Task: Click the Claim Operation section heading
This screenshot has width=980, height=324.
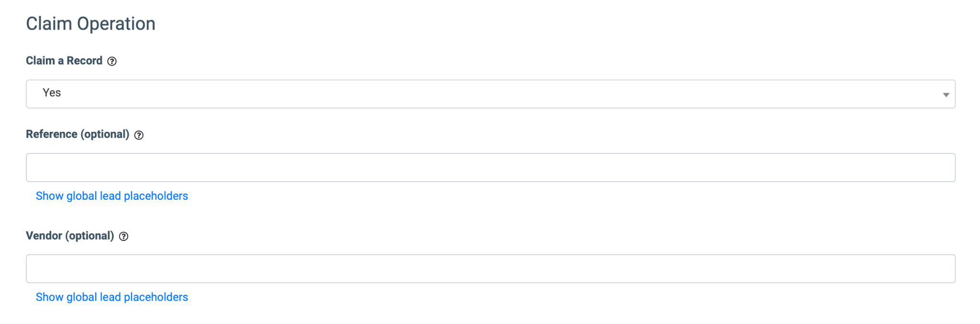Action: (x=90, y=24)
